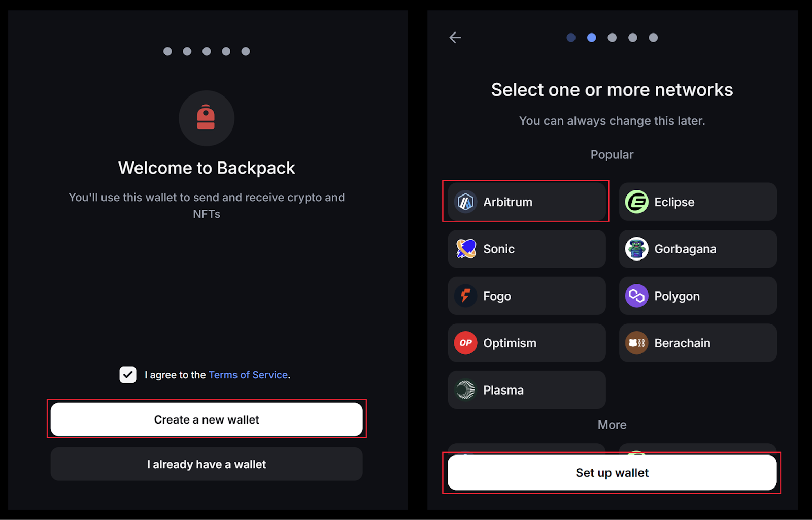Choose the Berachain bear icon

point(636,343)
